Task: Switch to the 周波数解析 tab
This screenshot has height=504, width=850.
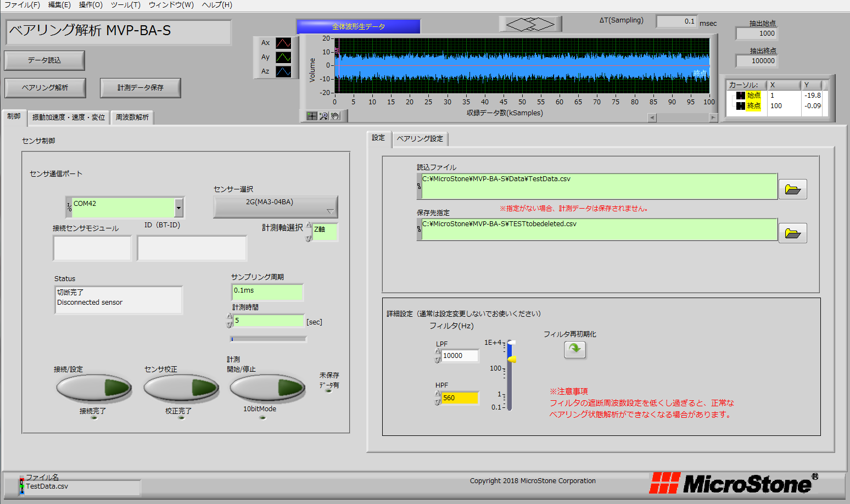Action: click(x=132, y=117)
